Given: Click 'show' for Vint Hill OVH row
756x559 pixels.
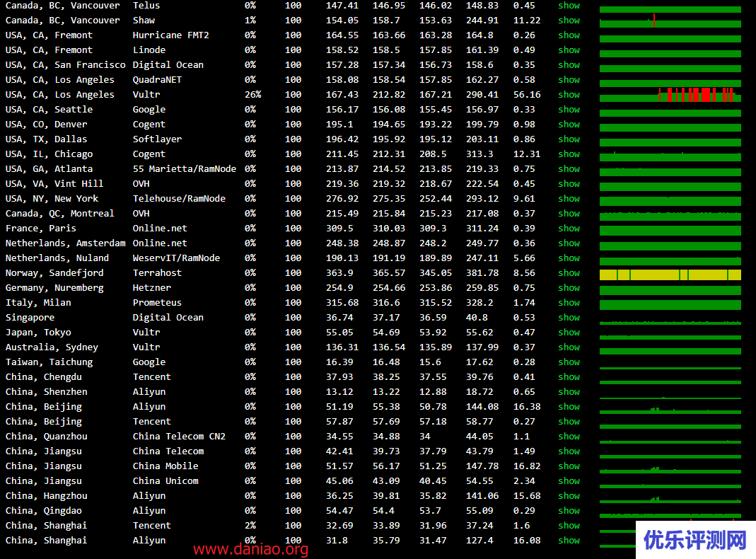Looking at the screenshot, I should tap(569, 184).
